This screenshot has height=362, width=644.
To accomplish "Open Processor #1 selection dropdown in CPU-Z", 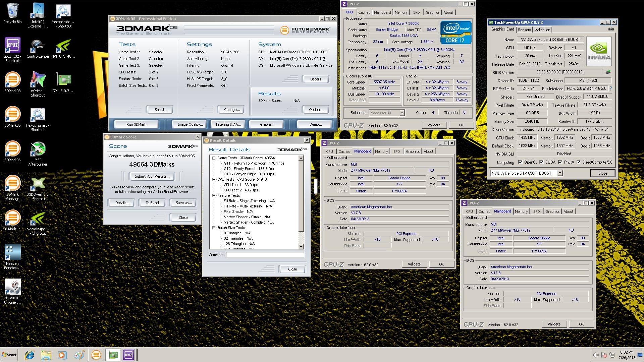I will pos(402,113).
